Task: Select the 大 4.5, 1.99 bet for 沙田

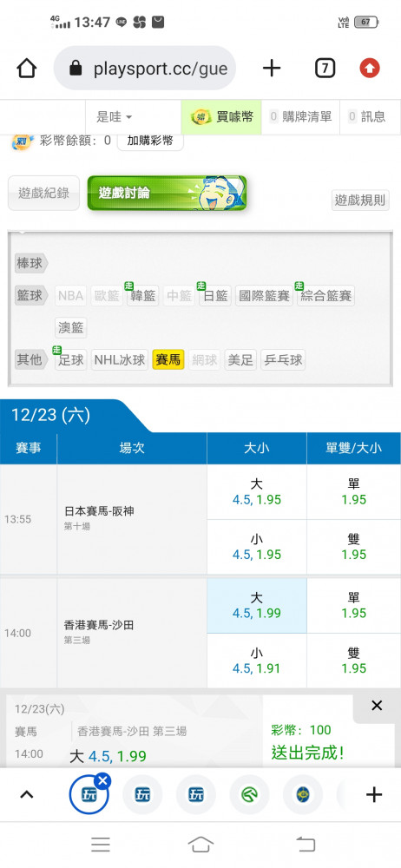Action: [256, 605]
